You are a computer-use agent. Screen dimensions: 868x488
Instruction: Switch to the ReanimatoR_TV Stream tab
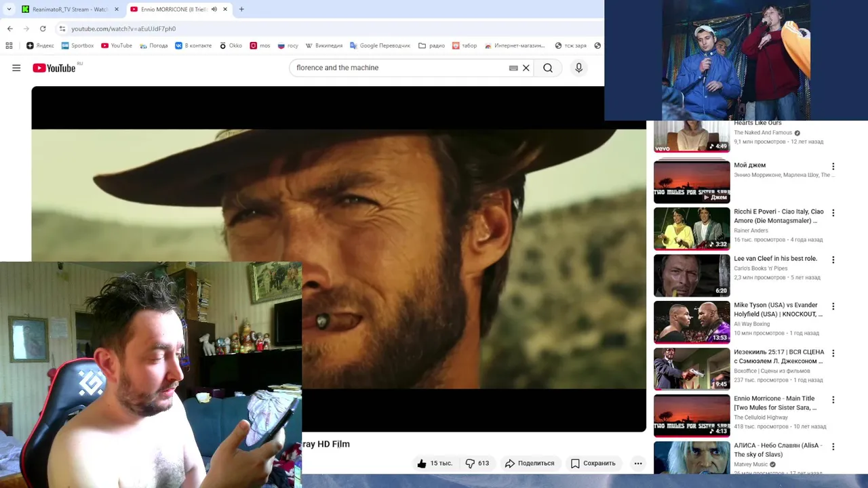(x=71, y=9)
